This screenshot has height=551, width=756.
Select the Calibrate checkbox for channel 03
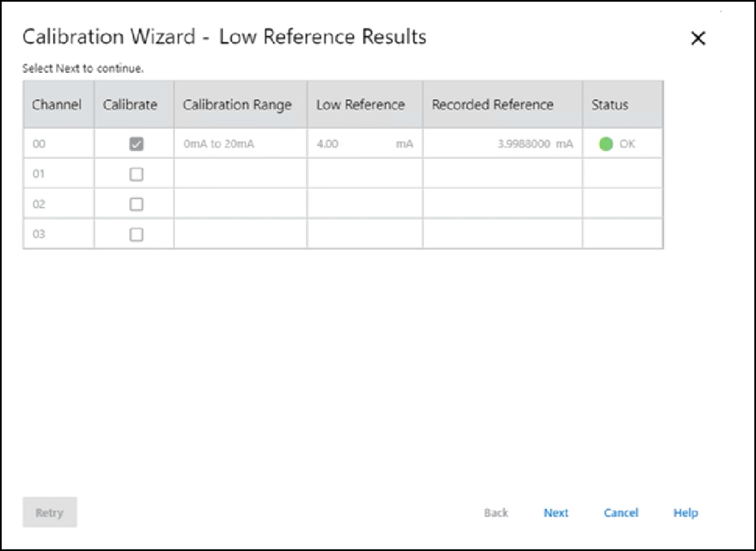click(136, 235)
